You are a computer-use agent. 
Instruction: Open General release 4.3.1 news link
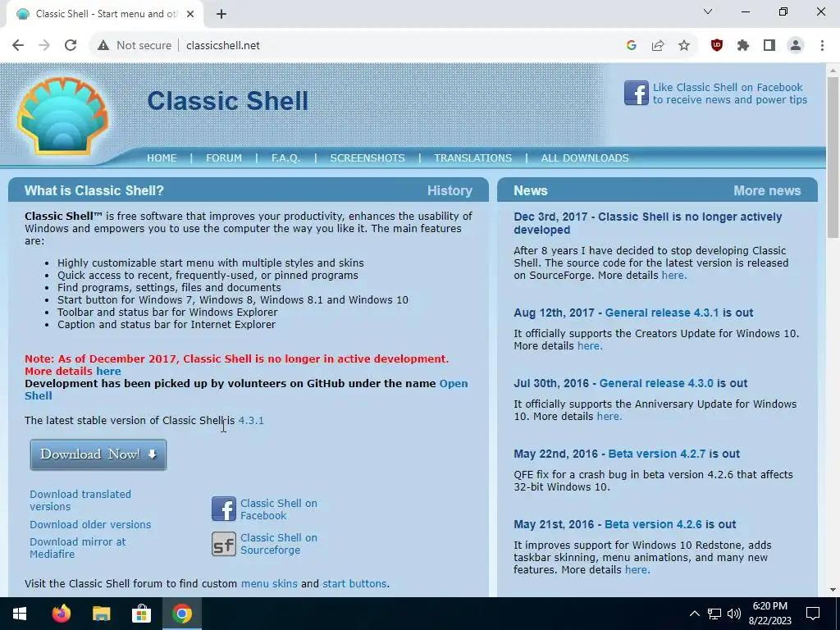[x=662, y=313]
